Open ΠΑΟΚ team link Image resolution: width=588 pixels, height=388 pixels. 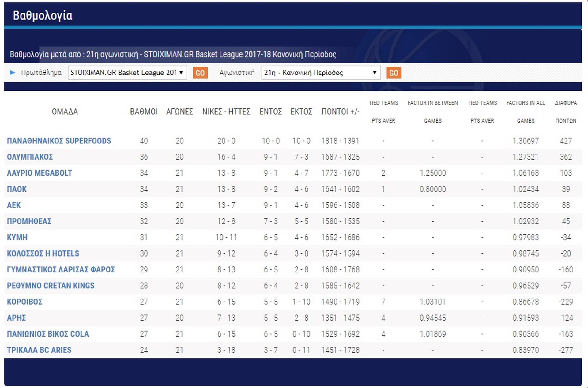17,189
